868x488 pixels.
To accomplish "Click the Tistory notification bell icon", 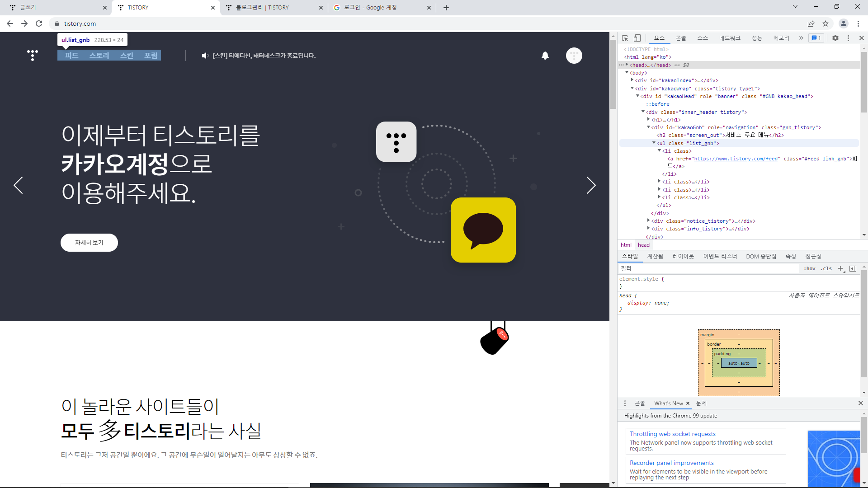I will 545,56.
